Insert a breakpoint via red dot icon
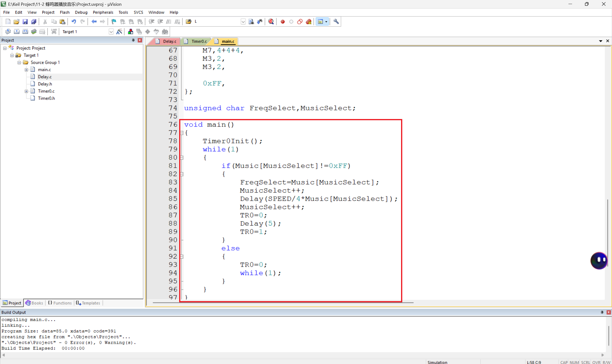 282,22
